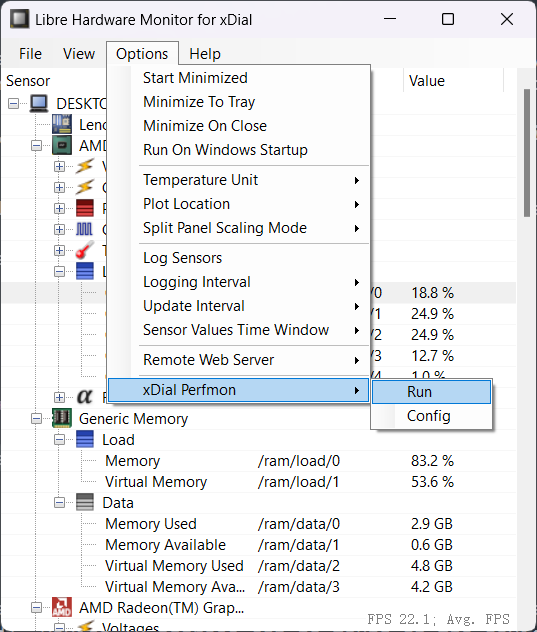Image resolution: width=537 pixels, height=632 pixels.
Task: Expand the clocks waveform node
Action: point(59,229)
